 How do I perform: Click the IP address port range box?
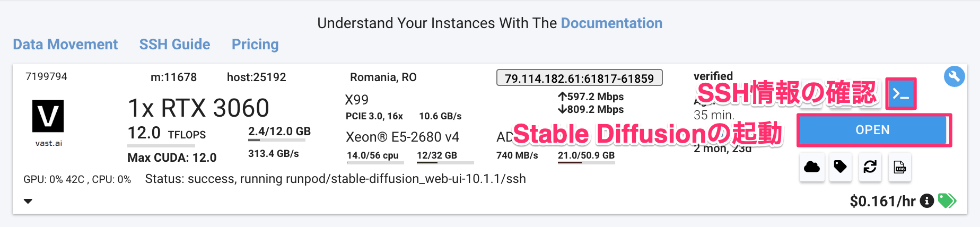pos(579,78)
